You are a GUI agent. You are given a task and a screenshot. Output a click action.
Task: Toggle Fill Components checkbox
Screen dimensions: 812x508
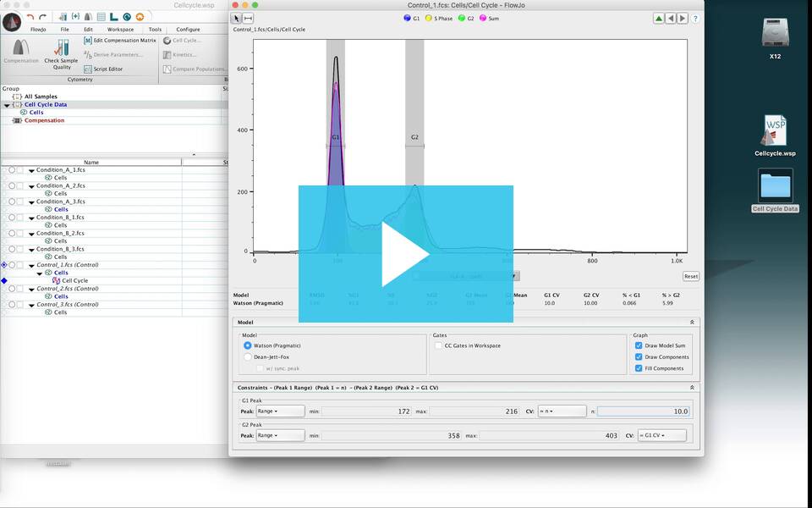point(639,368)
